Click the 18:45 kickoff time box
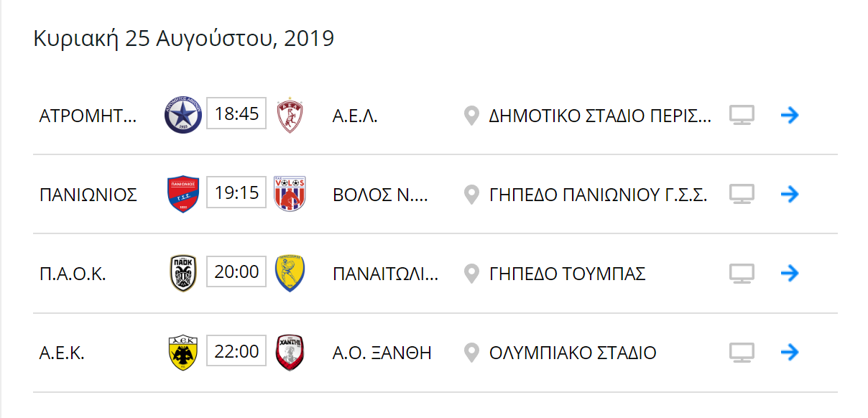Image resolution: width=868 pixels, height=418 pixels. 236,113
